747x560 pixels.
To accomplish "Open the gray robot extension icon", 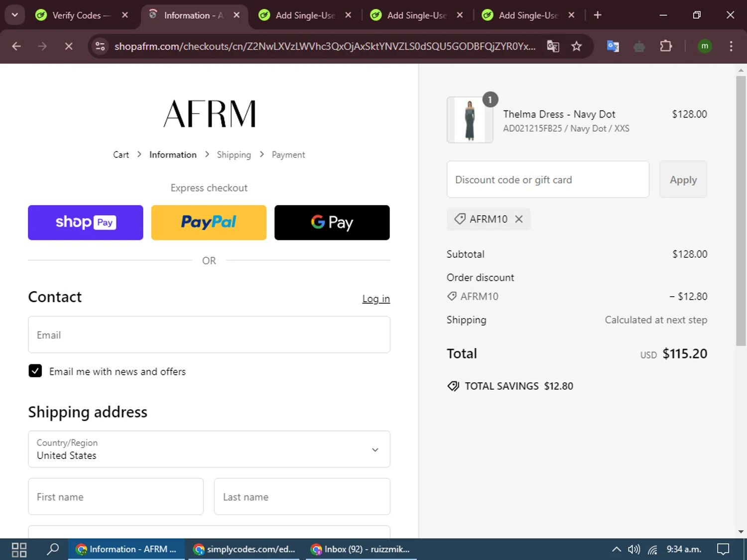I will pos(639,47).
